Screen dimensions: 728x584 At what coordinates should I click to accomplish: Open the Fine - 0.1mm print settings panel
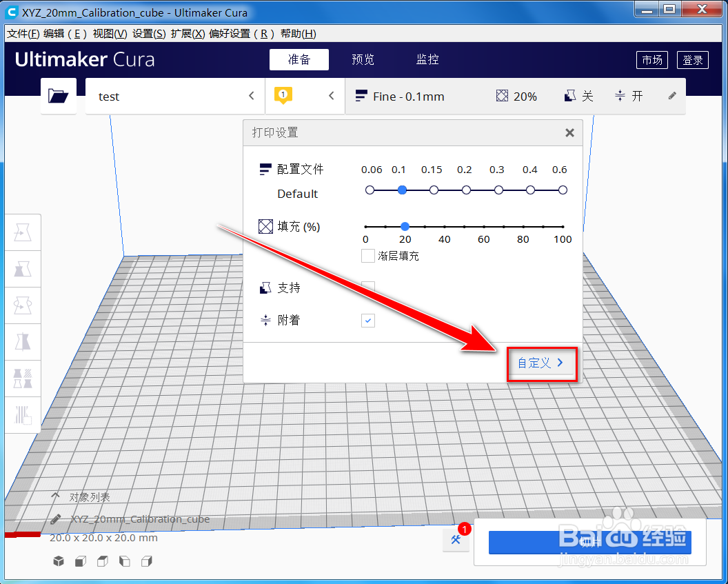516,96
